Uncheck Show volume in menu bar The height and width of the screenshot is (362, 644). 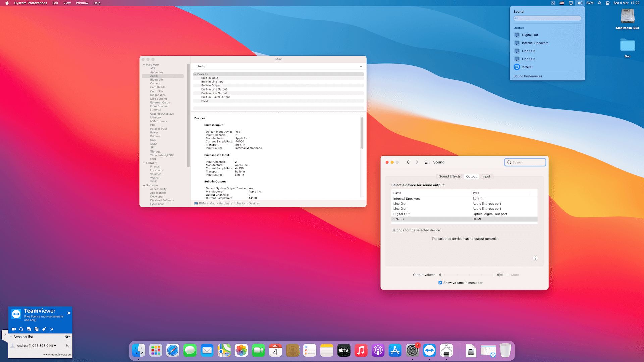(x=440, y=283)
